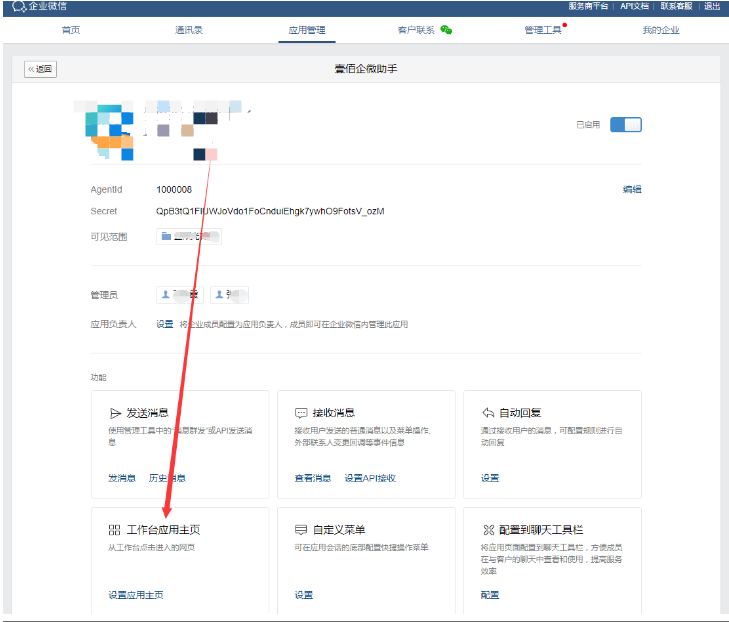
Task: Click 设置 next to 应用负责人
Action: click(165, 324)
